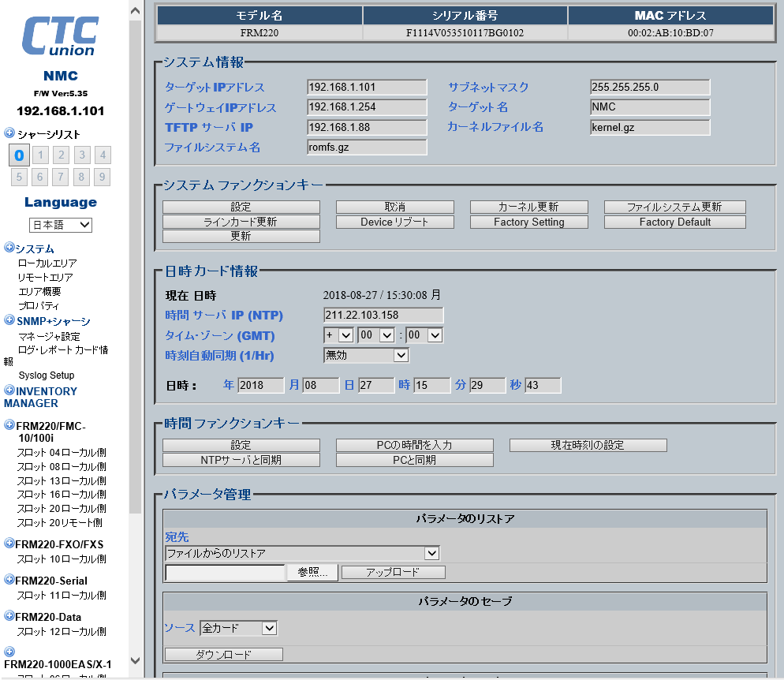Screen dimensions: 784x680
Task: Click the 現在時刻の設定 button
Action: tap(588, 445)
